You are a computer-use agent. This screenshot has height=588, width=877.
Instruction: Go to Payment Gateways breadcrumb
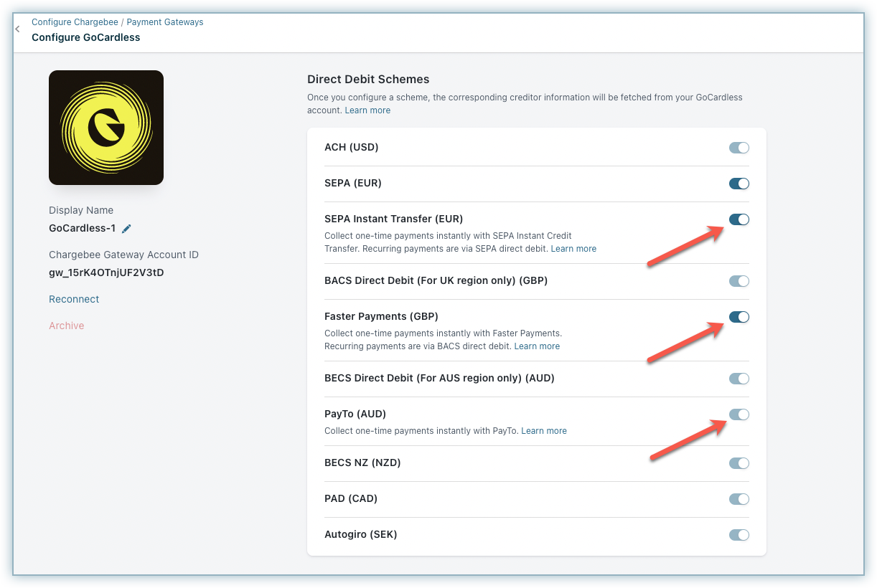pos(165,22)
